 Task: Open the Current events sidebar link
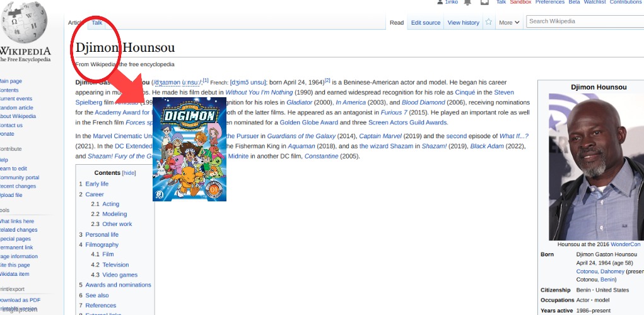(x=16, y=98)
